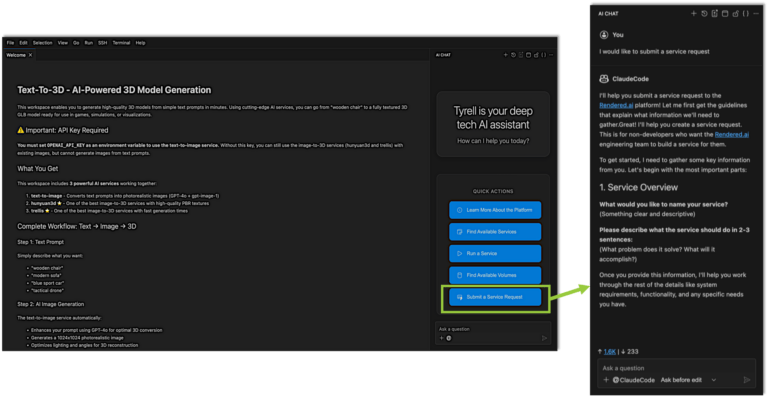This screenshot has height=397, width=768.
Task: Click database icon in enlarged AI Chat header
Action: (725, 14)
